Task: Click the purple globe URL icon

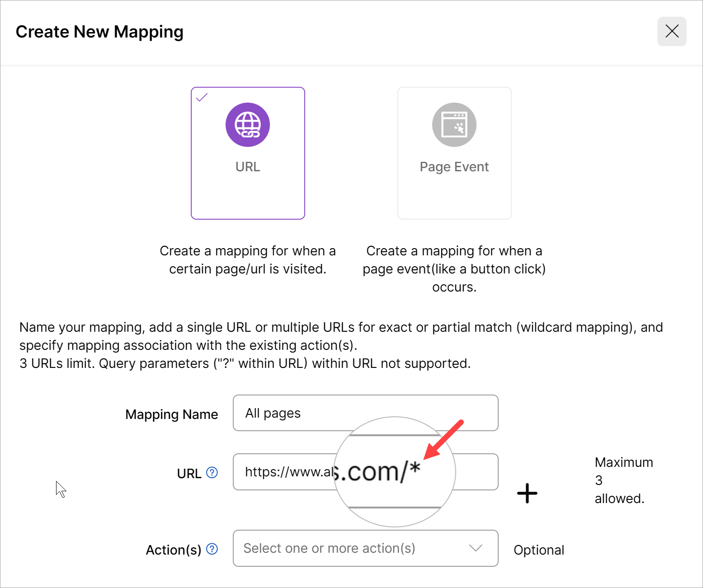Action: [x=248, y=125]
